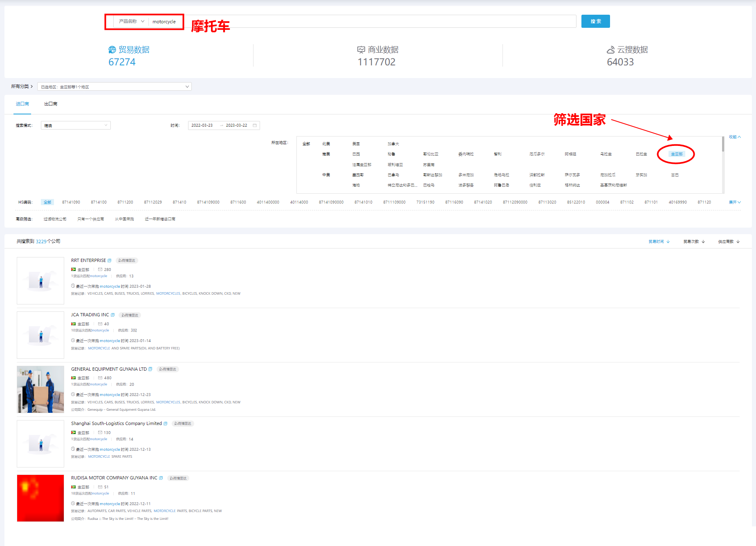Screen dimensions: 756x546
Task: Open the 搜索模式 dropdown showing 精确
Action: [76, 125]
